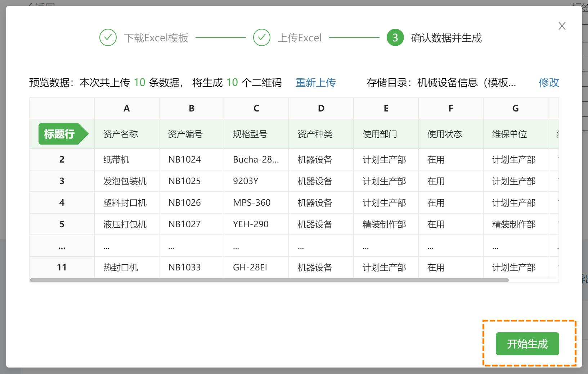The image size is (588, 374).
Task: Click the horizontal scrollbar under the table
Action: tap(269, 280)
